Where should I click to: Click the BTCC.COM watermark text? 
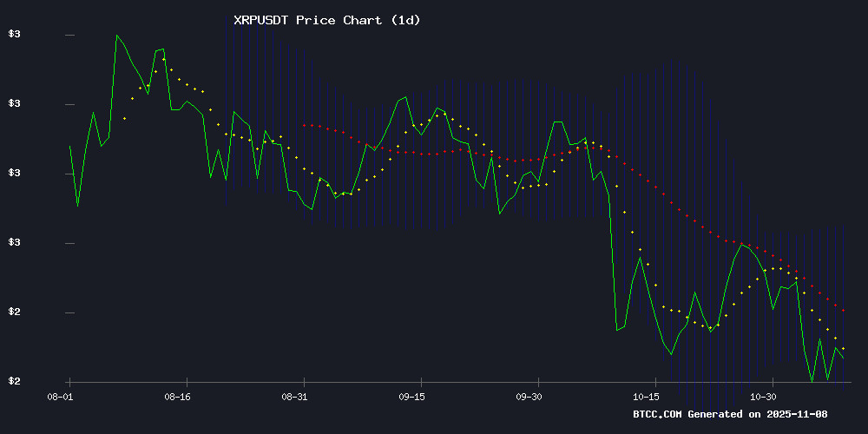click(657, 414)
